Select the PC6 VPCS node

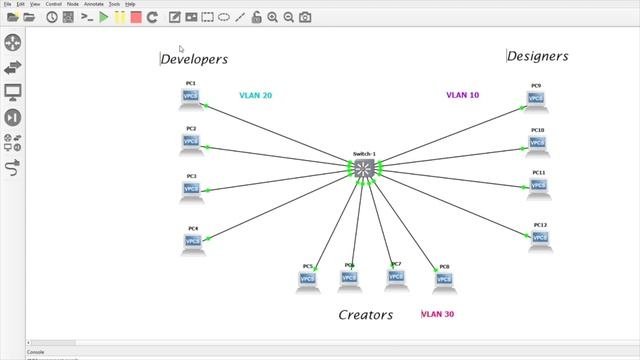tap(349, 280)
